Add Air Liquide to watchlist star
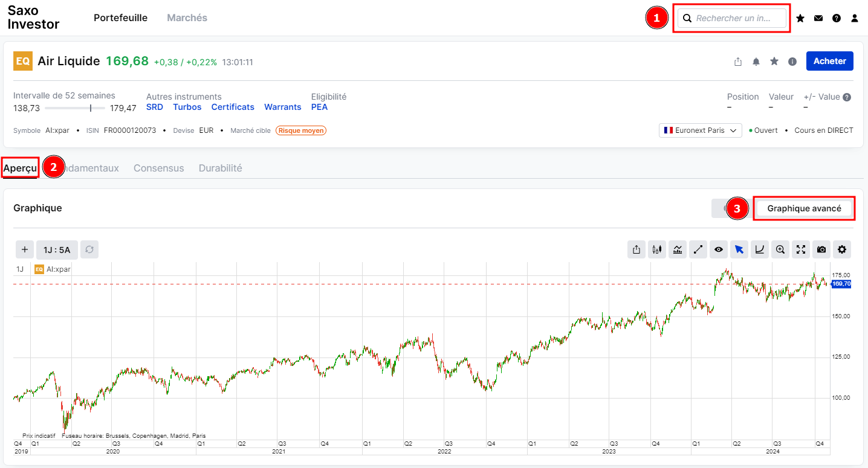This screenshot has width=868, height=468. tap(774, 62)
